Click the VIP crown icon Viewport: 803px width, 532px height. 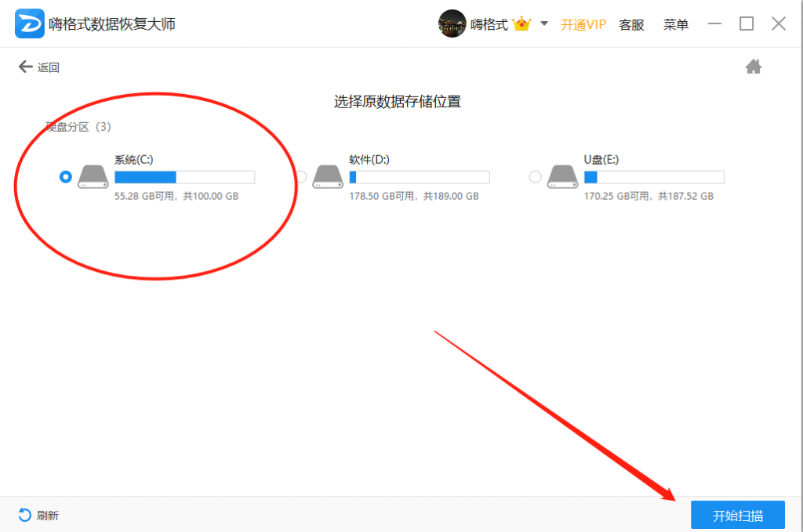pyautogui.click(x=521, y=24)
